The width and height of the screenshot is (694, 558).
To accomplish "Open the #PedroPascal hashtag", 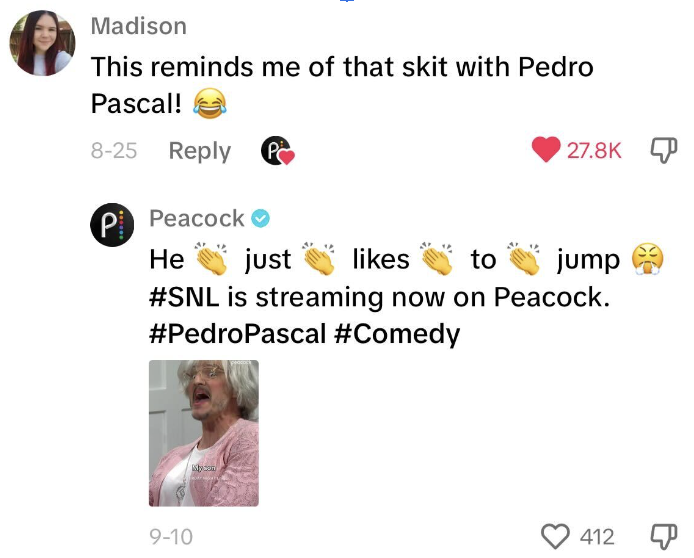I will tap(238, 334).
